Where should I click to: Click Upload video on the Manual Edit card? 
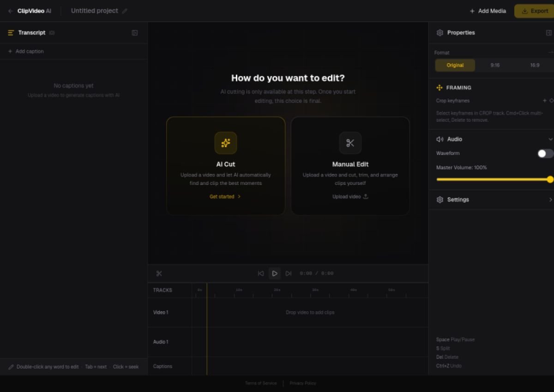(350, 196)
